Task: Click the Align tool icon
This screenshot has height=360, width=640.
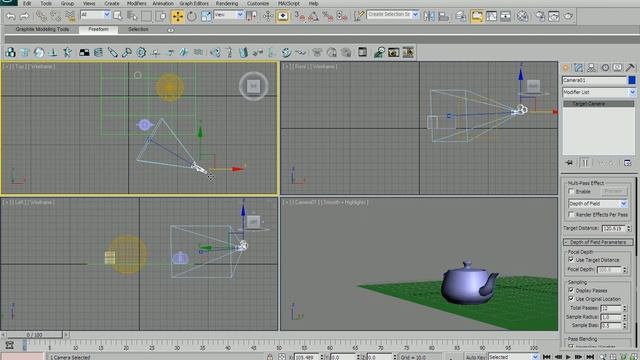Action: click(444, 16)
